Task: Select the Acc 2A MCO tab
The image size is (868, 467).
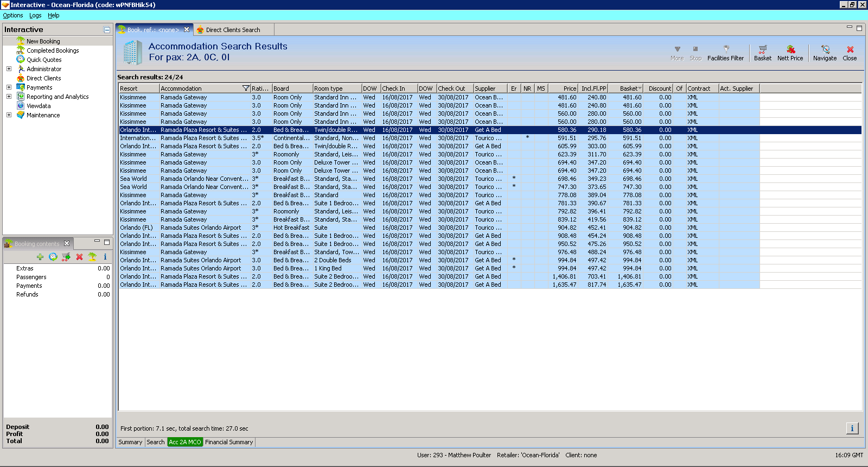Action: (x=185, y=442)
